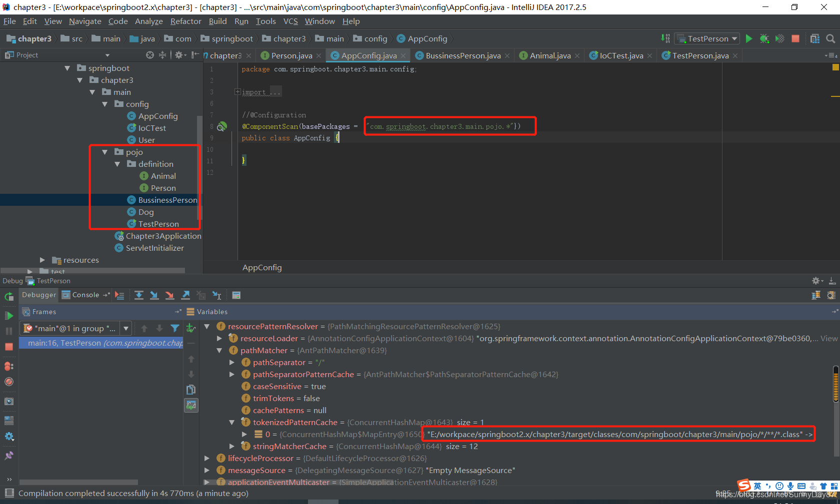Switch to the Console tab in Debug
Image resolution: width=840 pixels, height=504 pixels.
[x=85, y=295]
